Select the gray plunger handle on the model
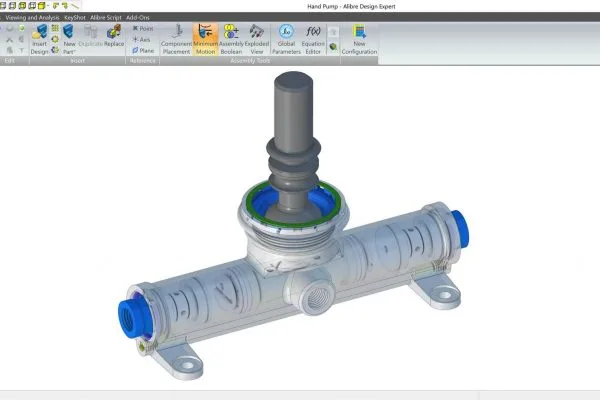 [x=293, y=109]
